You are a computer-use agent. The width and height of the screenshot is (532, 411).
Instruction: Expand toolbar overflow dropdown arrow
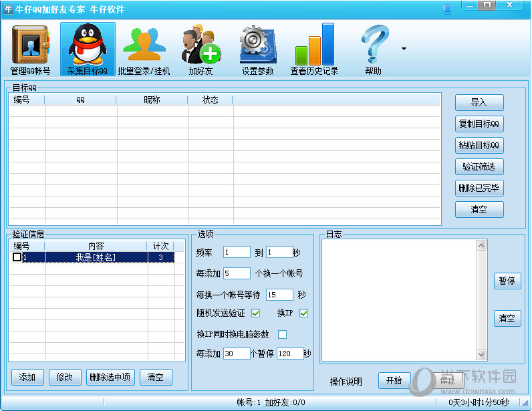point(404,49)
